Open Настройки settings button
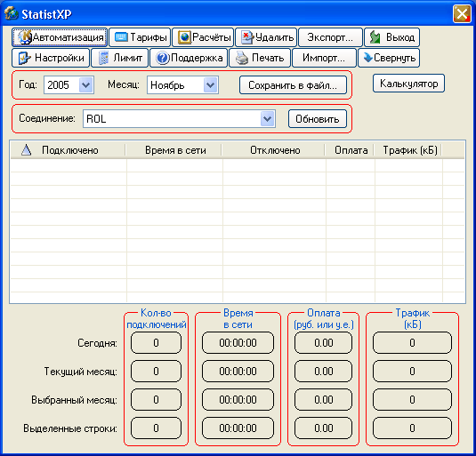Image resolution: width=476 pixels, height=456 pixels. [51, 58]
